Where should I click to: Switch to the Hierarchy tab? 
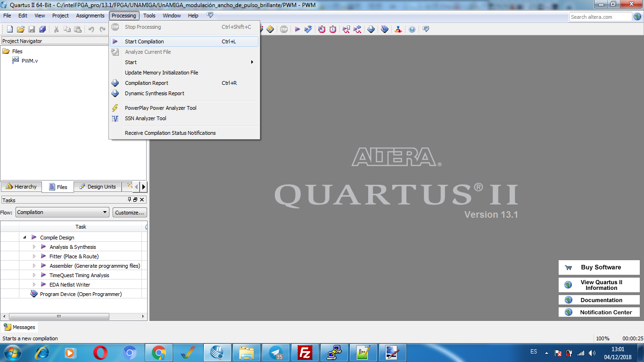click(x=21, y=187)
